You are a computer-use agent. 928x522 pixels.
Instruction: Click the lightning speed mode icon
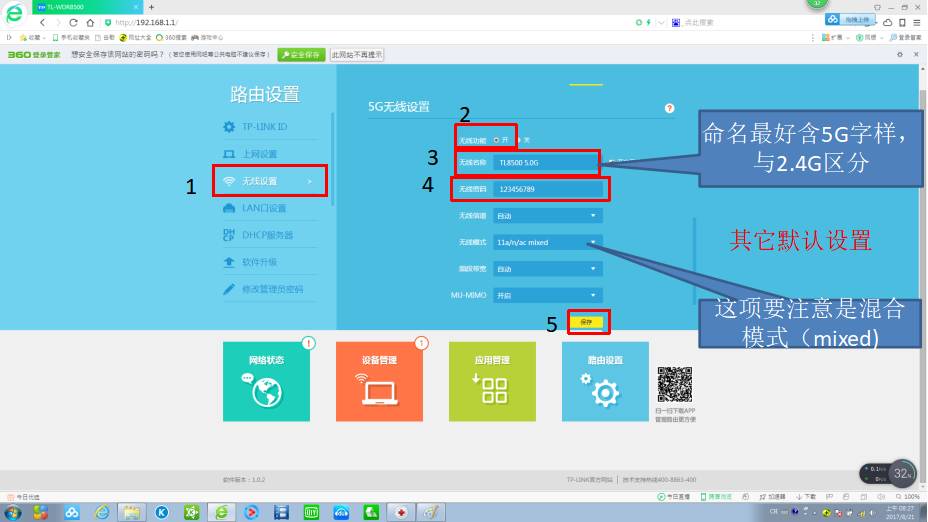click(649, 22)
